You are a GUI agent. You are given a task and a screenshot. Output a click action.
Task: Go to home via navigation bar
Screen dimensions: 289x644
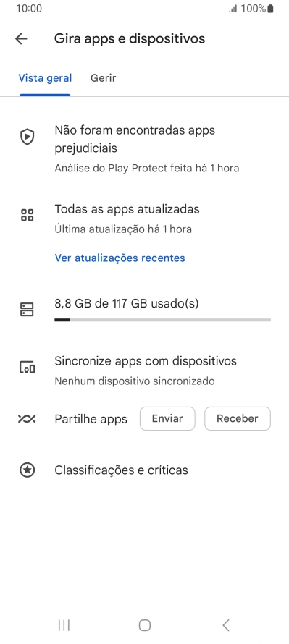click(145, 625)
